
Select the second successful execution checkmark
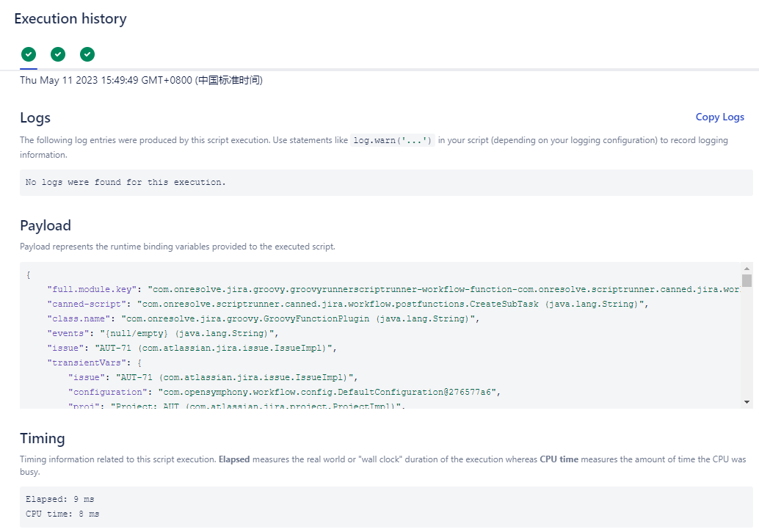coord(57,54)
